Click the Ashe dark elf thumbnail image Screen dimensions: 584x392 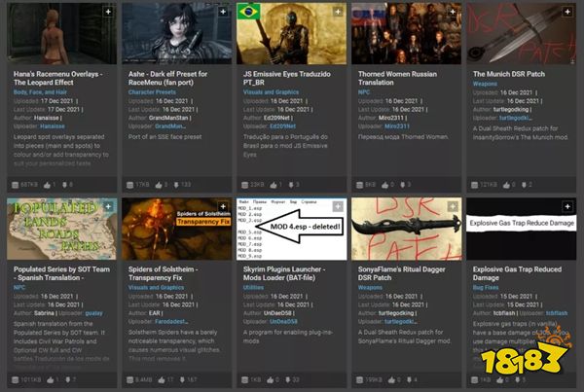click(x=176, y=33)
